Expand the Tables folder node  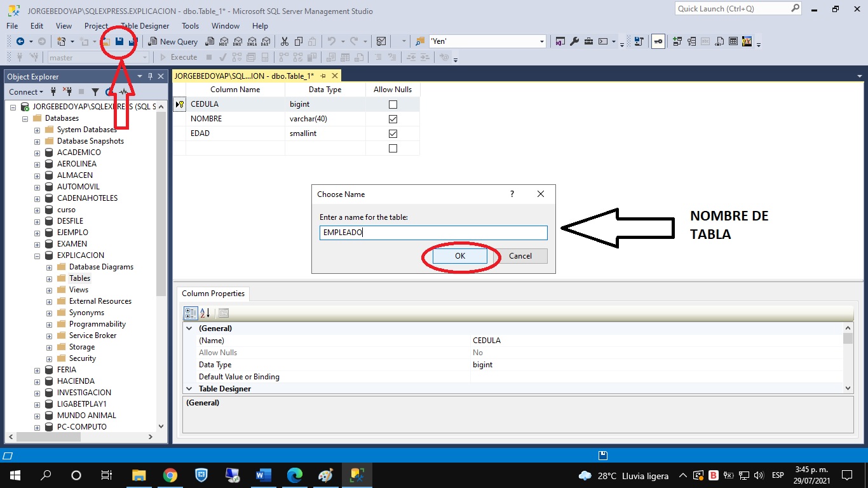50,278
